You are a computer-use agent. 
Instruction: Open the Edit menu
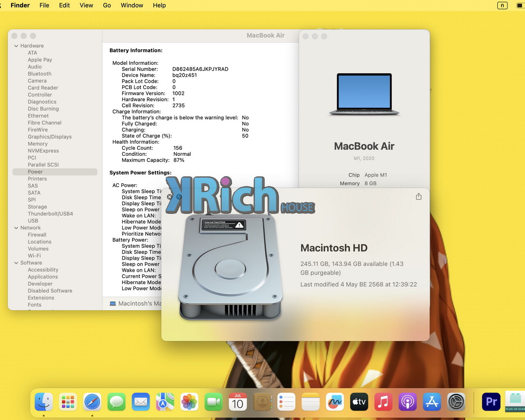click(x=64, y=5)
